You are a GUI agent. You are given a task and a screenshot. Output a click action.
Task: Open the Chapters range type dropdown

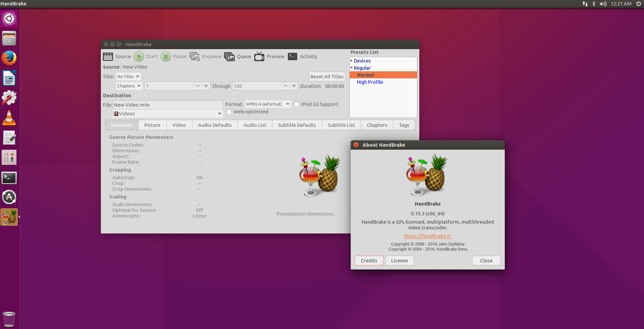pos(129,86)
